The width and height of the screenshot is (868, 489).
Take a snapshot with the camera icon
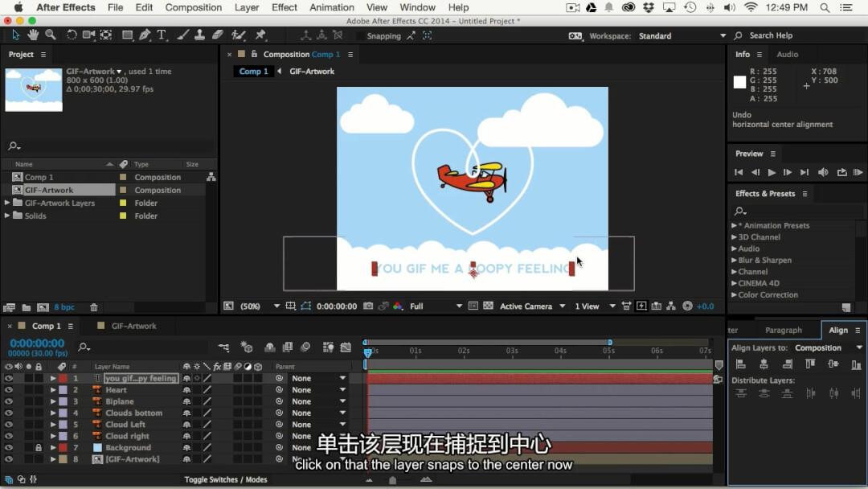(x=368, y=306)
